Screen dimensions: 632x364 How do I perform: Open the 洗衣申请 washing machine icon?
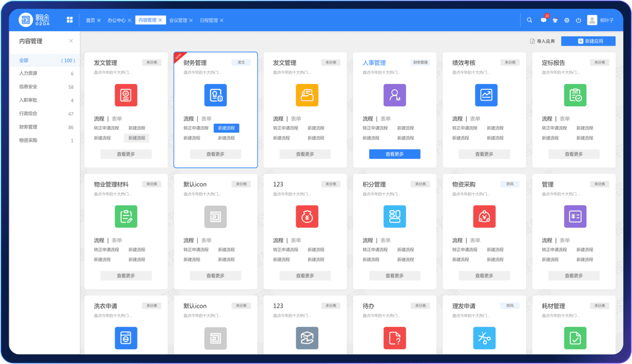tap(126, 338)
